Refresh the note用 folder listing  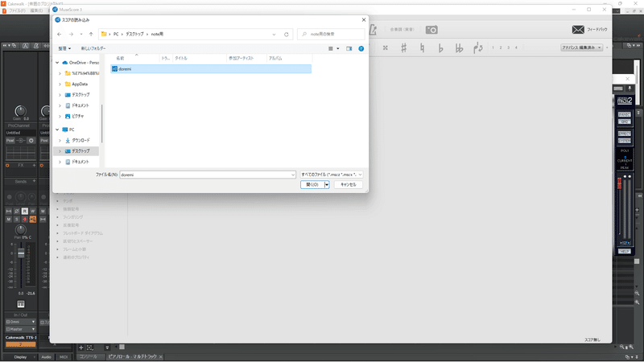click(x=287, y=35)
